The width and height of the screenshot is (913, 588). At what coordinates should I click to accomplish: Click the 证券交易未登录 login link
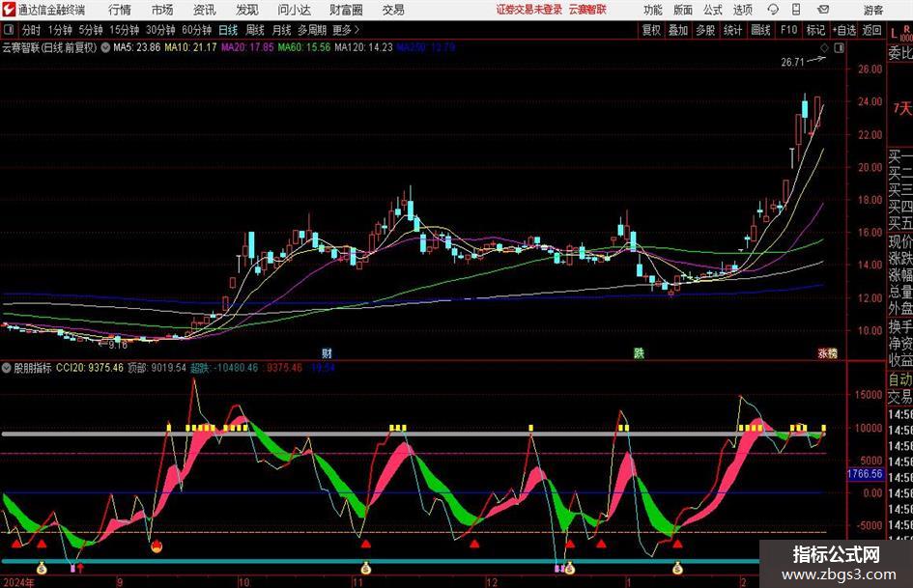coord(529,10)
